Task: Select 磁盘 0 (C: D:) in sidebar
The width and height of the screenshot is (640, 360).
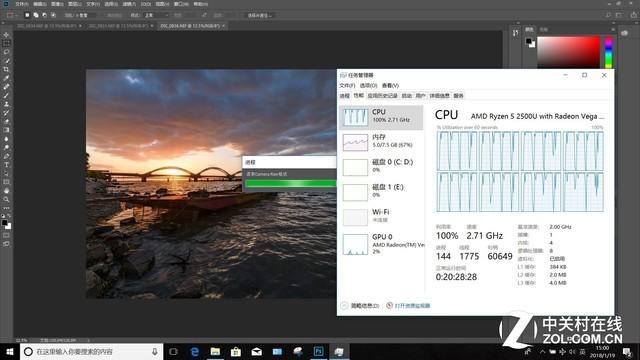Action: 380,167
